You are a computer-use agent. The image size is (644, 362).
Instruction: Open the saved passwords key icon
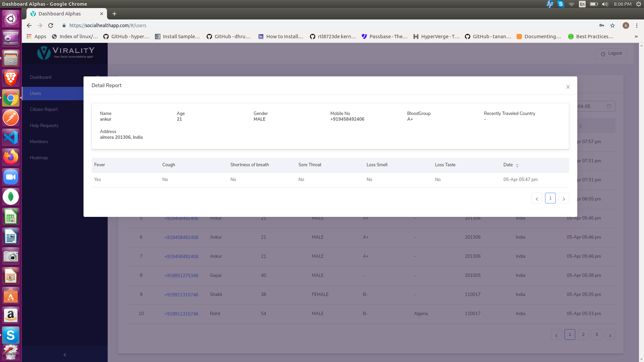(602, 25)
